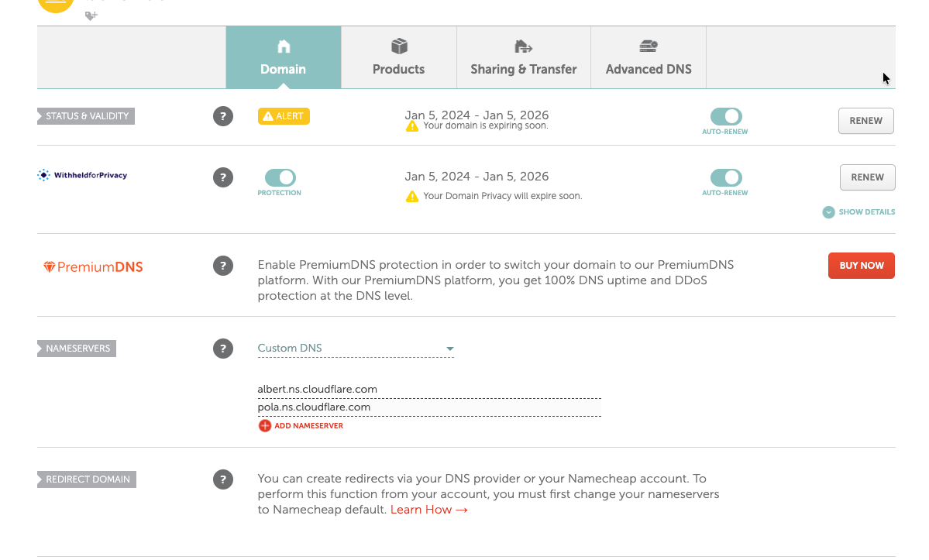Click the WithheldforPrivacy logo icon

tap(44, 174)
